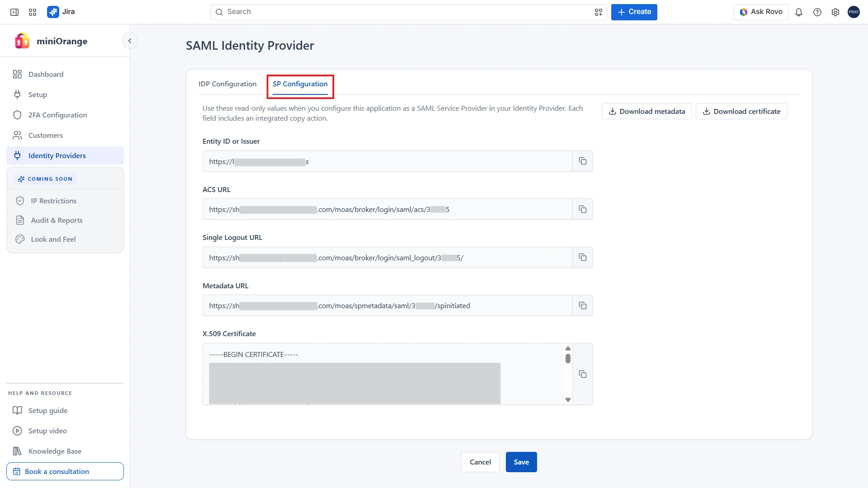This screenshot has width=868, height=488.
Task: Select Identity Providers in sidebar
Action: pyautogui.click(x=65, y=155)
